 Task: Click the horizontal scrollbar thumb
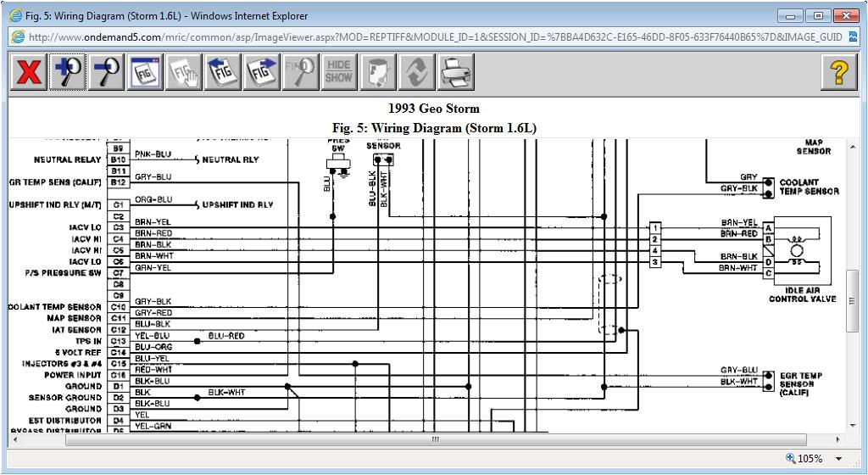(436, 439)
